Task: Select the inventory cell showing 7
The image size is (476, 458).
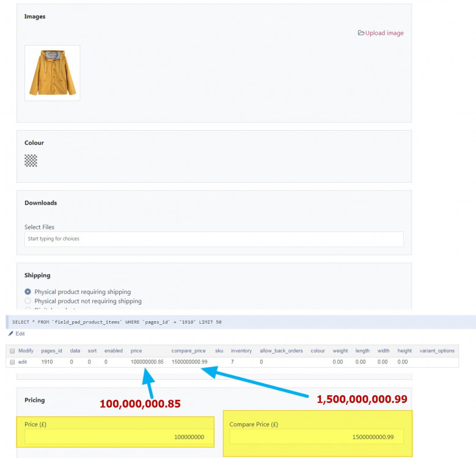Action: click(232, 362)
